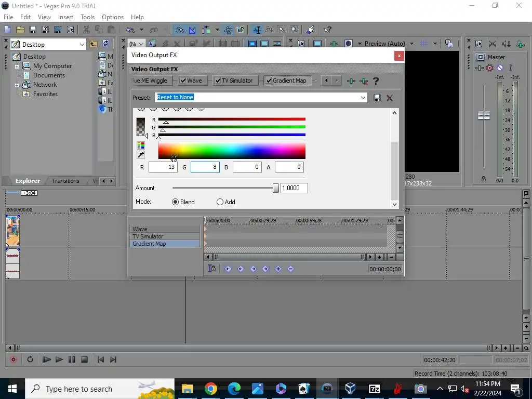Toggle the Gradient Map effect checkbox
Viewport: 532px width, 399px height.
pos(269,81)
